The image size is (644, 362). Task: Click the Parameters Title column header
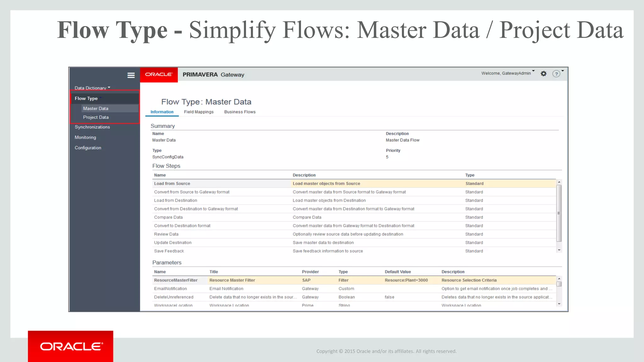[214, 272]
